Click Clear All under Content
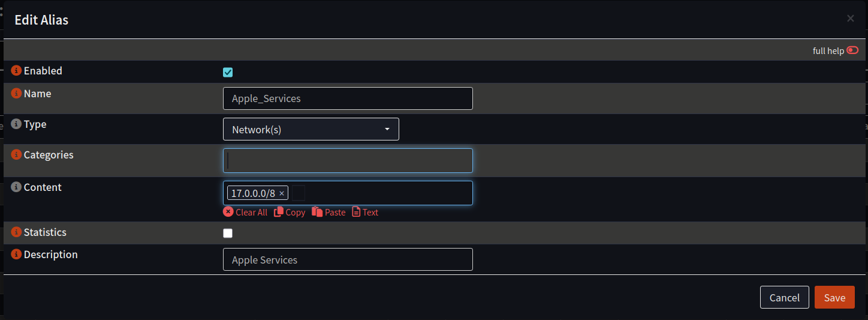 (x=245, y=212)
